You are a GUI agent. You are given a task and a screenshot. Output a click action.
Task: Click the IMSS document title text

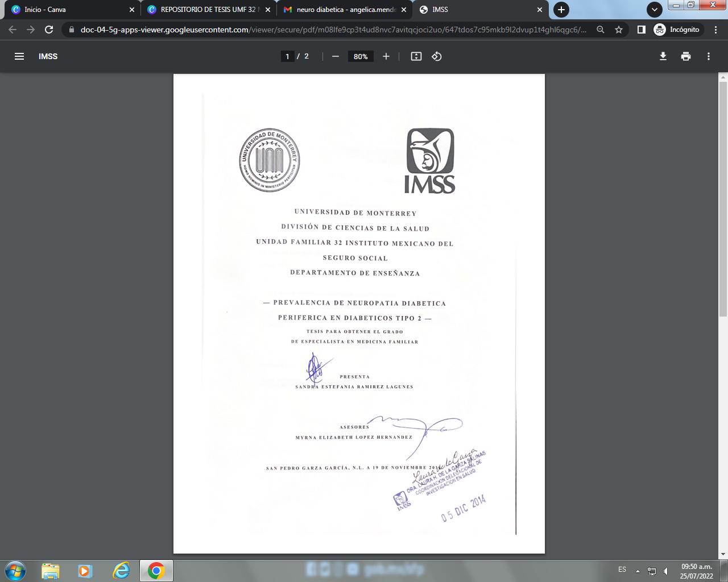(x=48, y=56)
